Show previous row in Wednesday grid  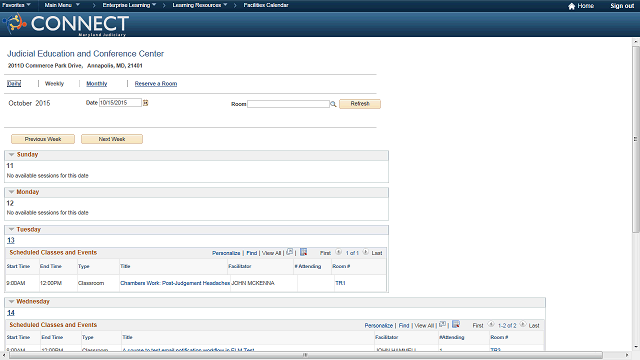(491, 324)
